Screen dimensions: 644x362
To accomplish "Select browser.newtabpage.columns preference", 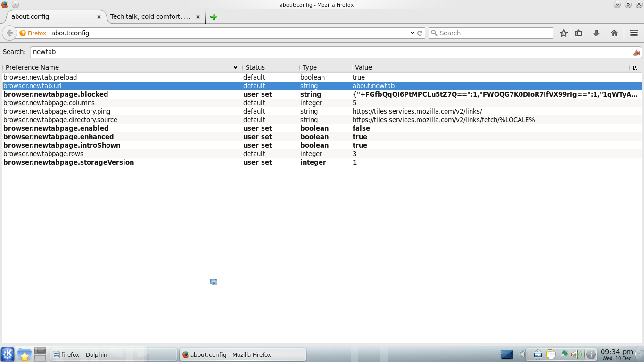I will [x=322, y=103].
